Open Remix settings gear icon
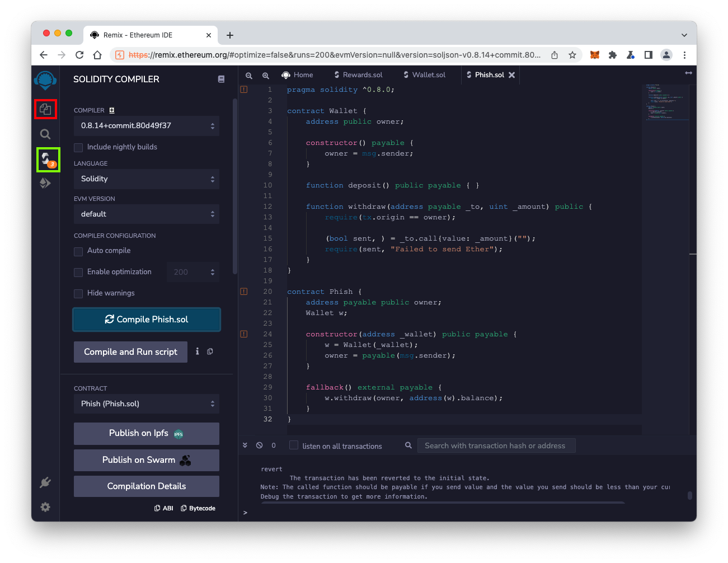The height and width of the screenshot is (563, 728). [45, 506]
